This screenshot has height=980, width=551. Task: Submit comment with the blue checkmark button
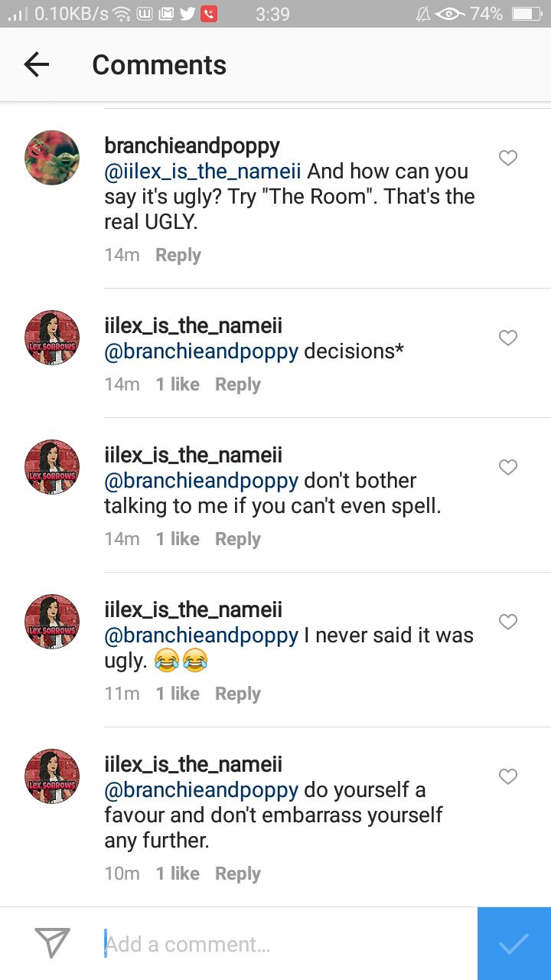click(x=514, y=944)
